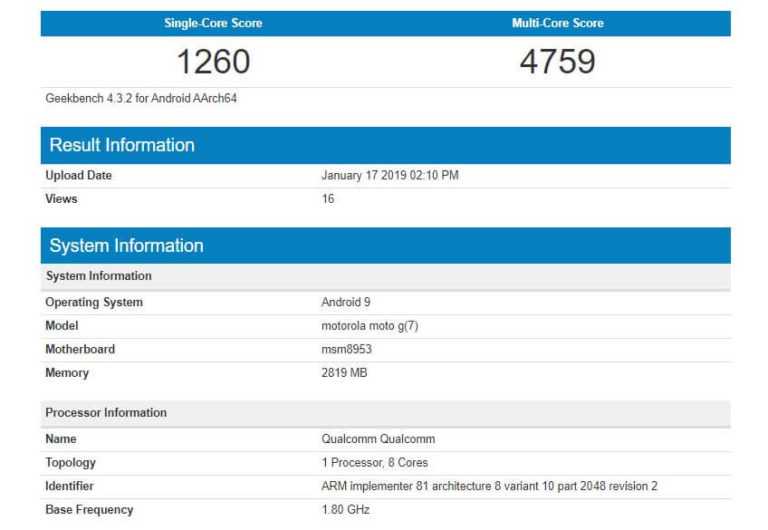The height and width of the screenshot is (530, 768).
Task: Click the Identifier label
Action: [69, 486]
